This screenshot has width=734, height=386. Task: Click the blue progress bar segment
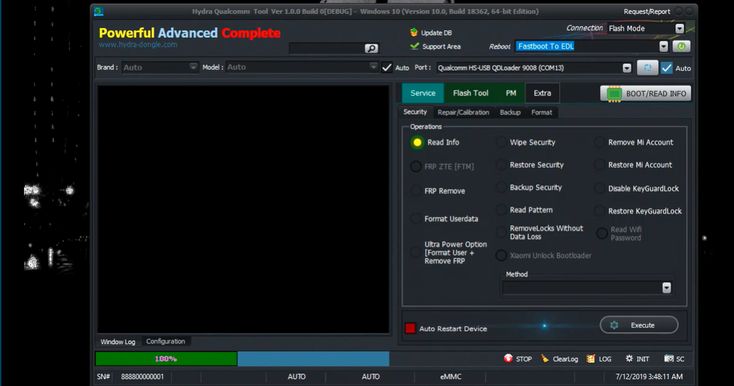(x=313, y=358)
